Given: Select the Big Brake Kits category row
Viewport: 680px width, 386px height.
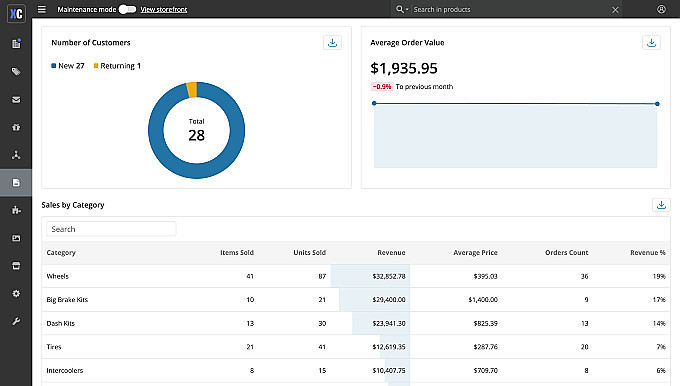Looking at the screenshot, I should click(356, 300).
